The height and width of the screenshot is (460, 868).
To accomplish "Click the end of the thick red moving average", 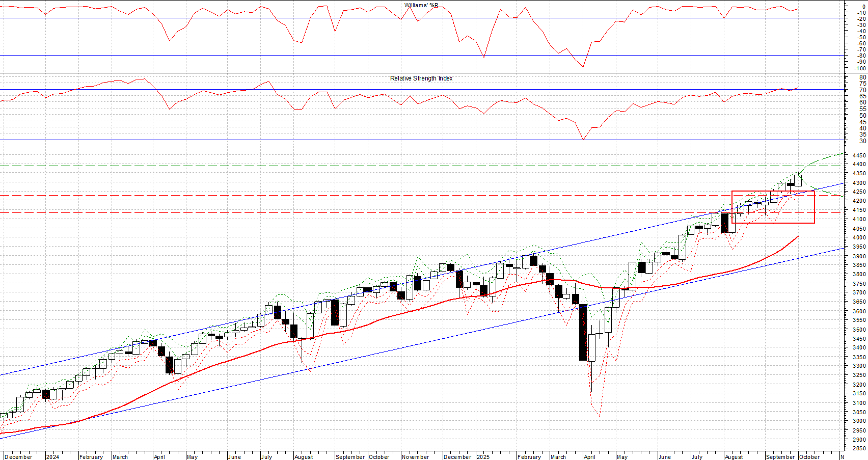I will [x=798, y=236].
